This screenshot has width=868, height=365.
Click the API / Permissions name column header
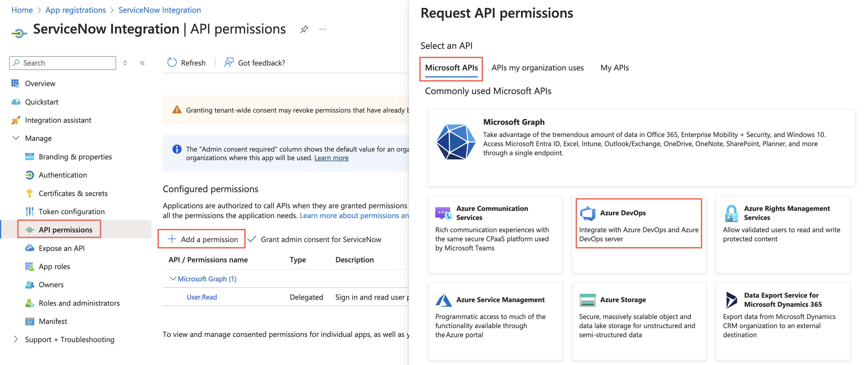coord(208,260)
